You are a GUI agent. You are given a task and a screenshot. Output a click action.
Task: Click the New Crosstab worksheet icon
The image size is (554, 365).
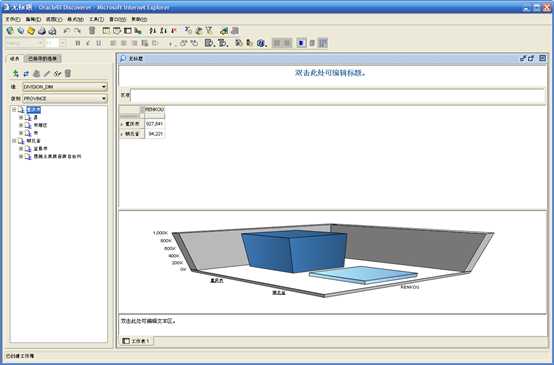[x=117, y=31]
